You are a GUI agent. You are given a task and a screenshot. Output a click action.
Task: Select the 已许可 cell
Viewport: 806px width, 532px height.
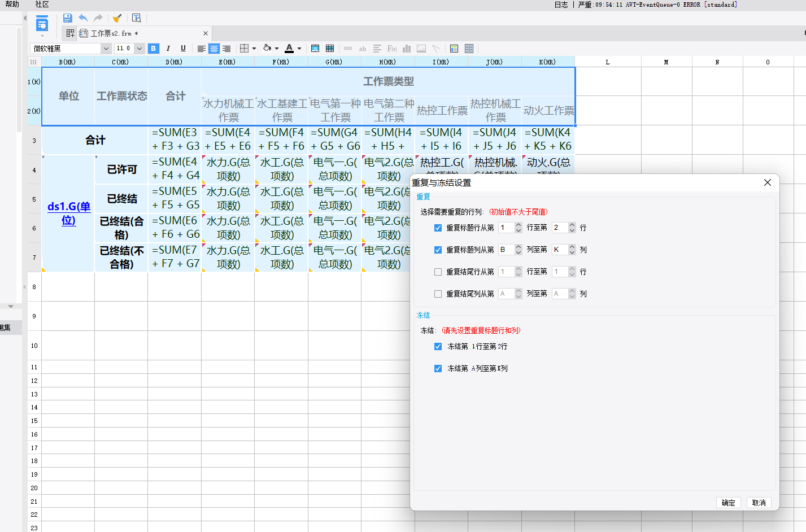tap(121, 169)
